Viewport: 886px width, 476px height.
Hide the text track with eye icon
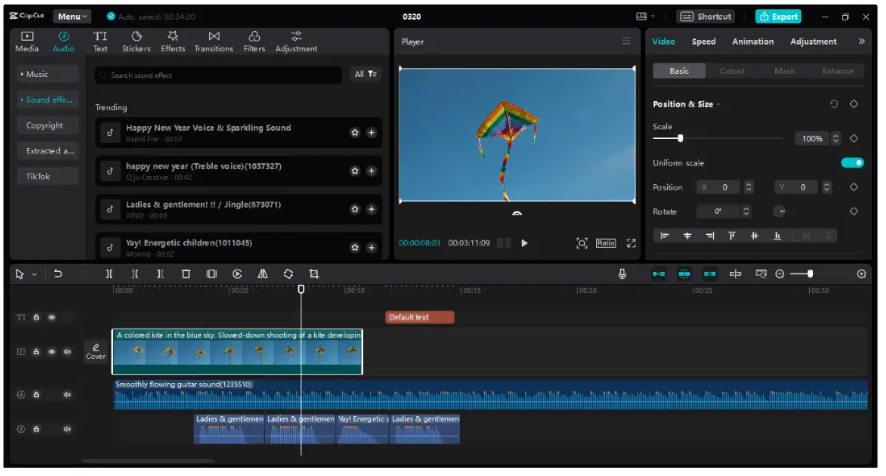pos(51,317)
